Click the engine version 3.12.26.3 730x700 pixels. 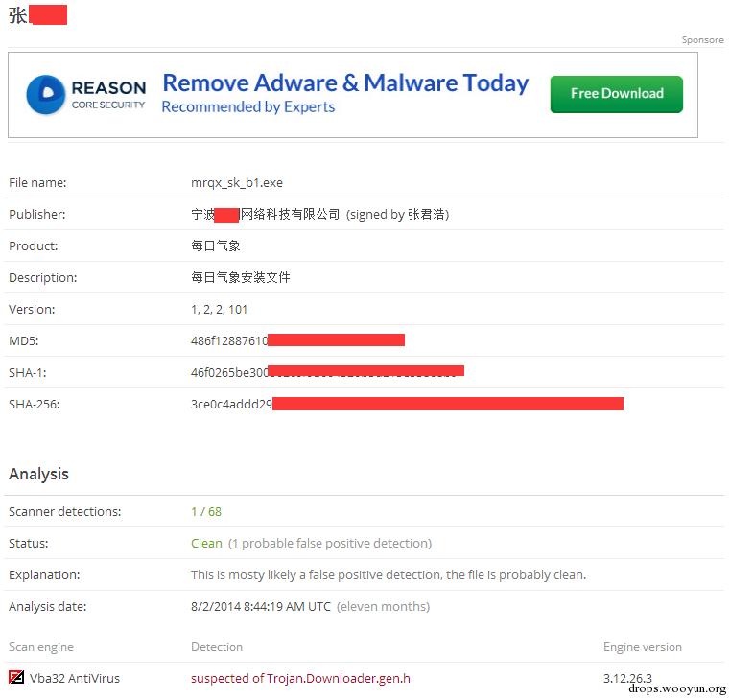[x=627, y=678]
